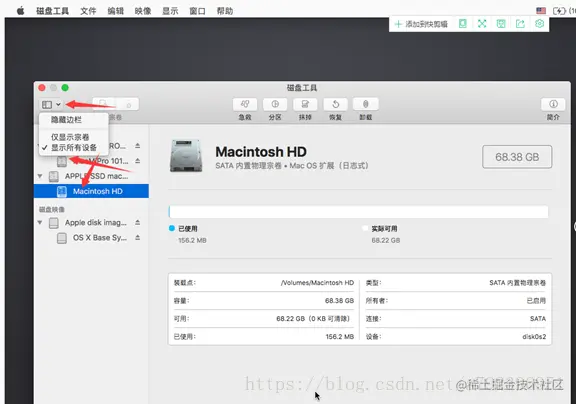The image size is (576, 404).
Task: Open the Info (简介) panel icon
Action: (553, 104)
